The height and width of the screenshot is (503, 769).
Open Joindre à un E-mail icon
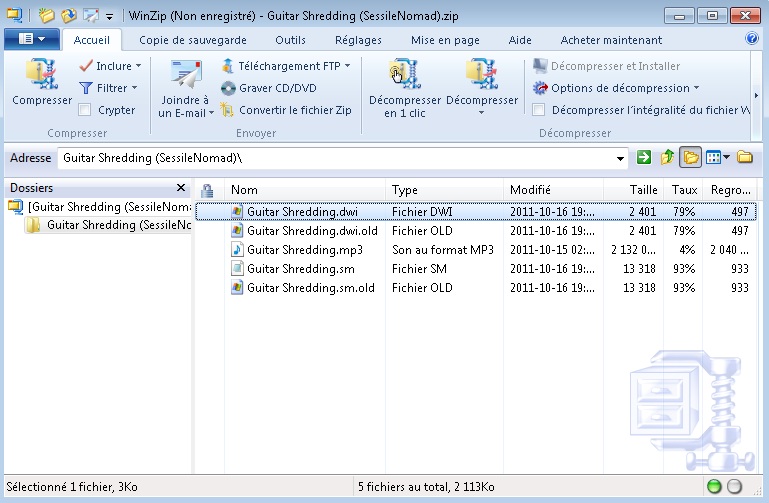(186, 74)
